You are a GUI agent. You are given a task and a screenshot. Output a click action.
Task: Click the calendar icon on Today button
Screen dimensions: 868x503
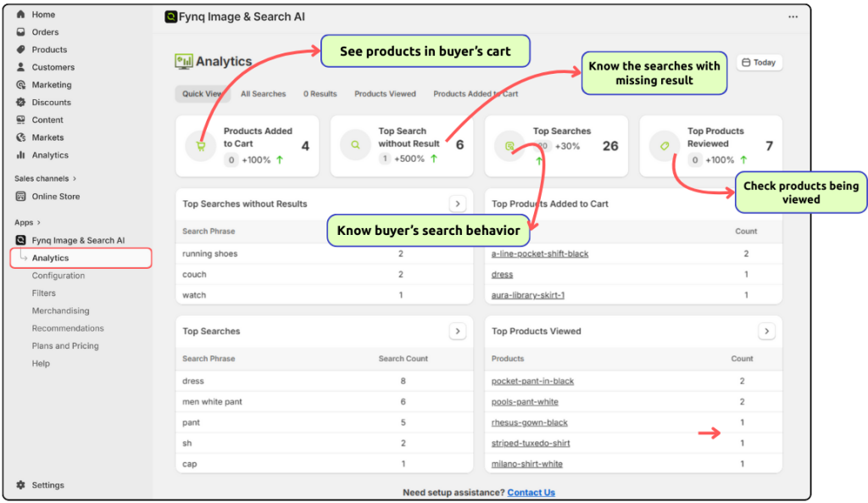746,63
